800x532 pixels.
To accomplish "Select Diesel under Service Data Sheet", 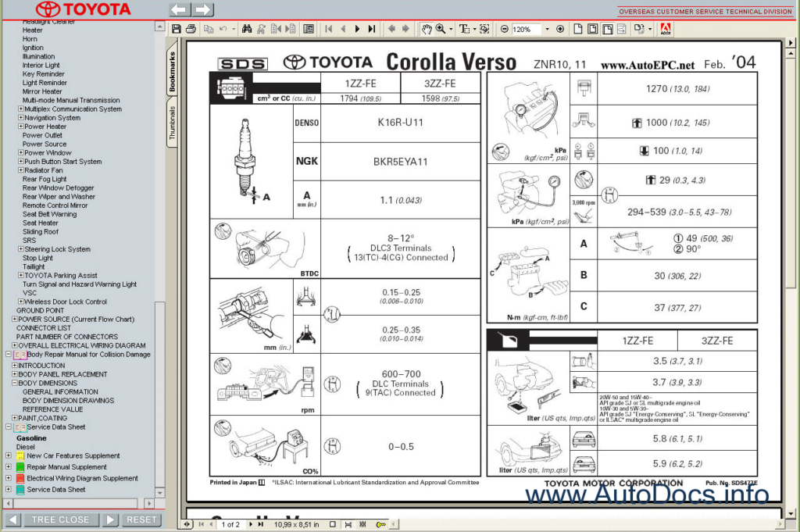I will 26,447.
